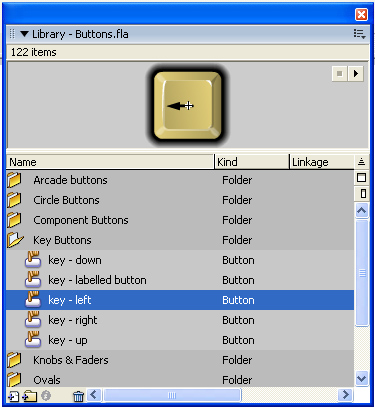Click key - labelled button symbol icon
375x408 pixels.
click(33, 280)
